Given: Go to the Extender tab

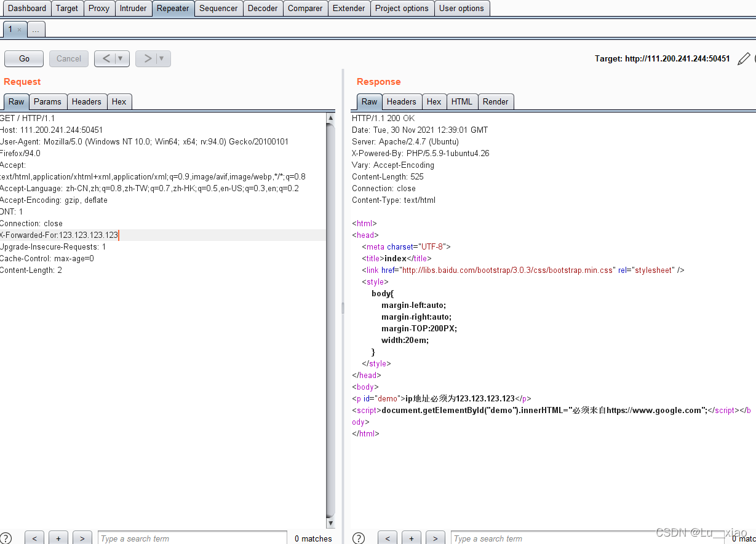Looking at the screenshot, I should (x=349, y=8).
